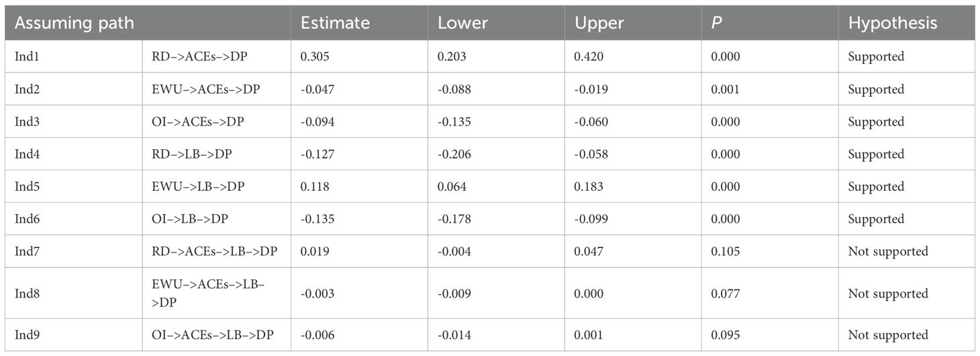The image size is (980, 356).
Task: Click the estimate value 0.305
Action: click(x=315, y=57)
